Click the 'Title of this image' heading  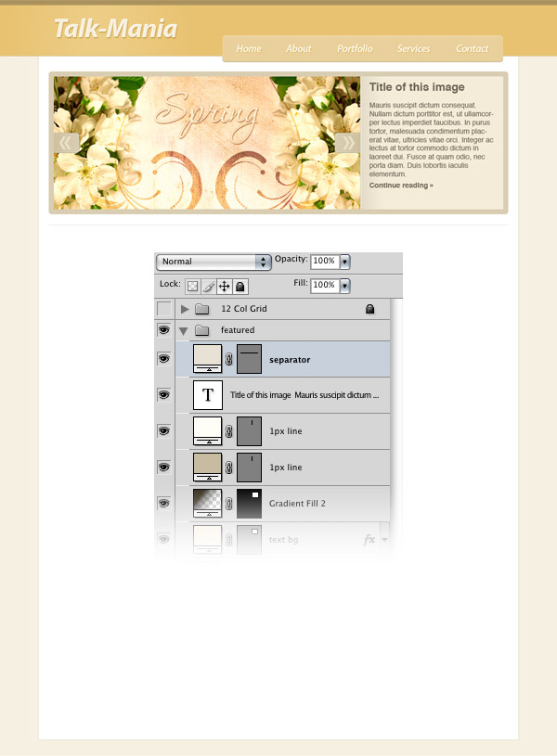[417, 87]
